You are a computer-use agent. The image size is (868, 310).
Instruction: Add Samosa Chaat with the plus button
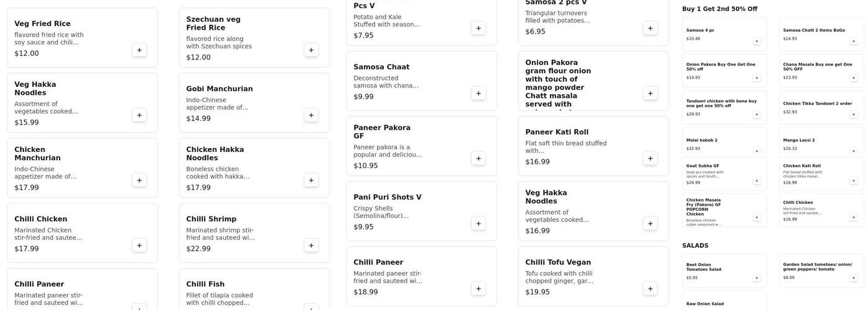pyautogui.click(x=478, y=94)
